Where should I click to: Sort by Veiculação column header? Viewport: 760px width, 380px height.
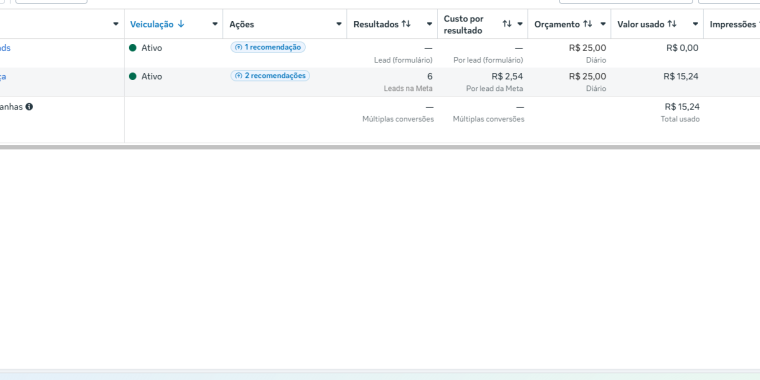(x=152, y=24)
